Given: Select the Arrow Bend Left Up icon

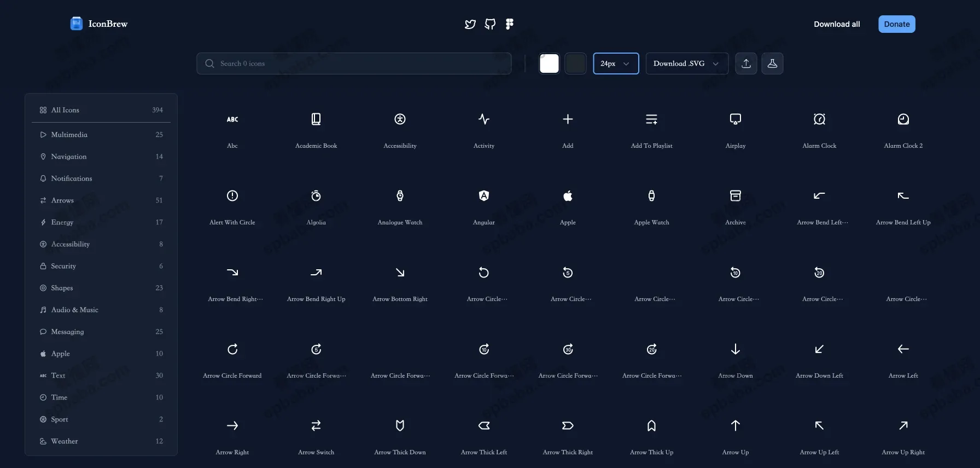Looking at the screenshot, I should [x=903, y=196].
